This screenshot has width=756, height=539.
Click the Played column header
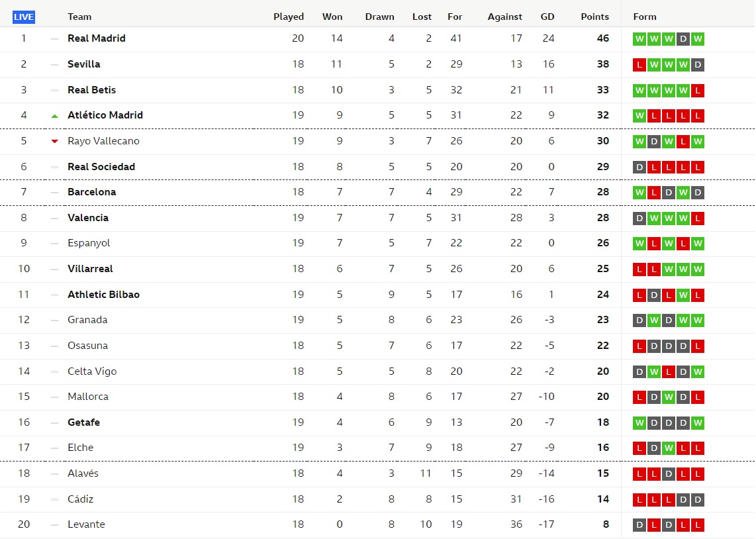point(289,17)
